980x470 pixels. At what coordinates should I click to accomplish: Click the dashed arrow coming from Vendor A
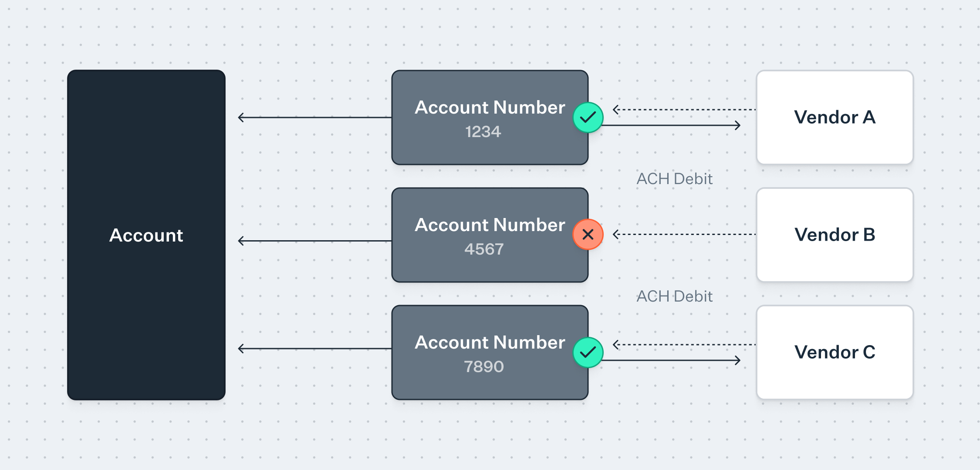click(684, 110)
